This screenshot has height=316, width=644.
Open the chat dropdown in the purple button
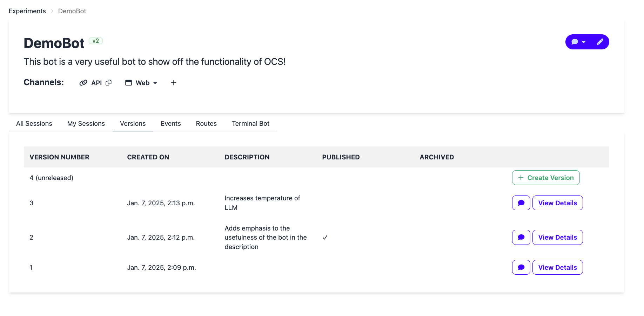pyautogui.click(x=578, y=42)
